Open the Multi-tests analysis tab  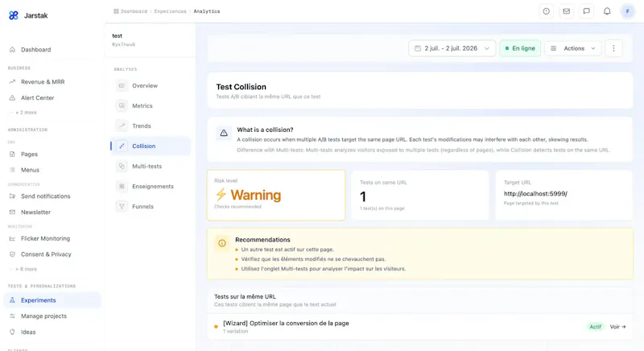coord(151,166)
